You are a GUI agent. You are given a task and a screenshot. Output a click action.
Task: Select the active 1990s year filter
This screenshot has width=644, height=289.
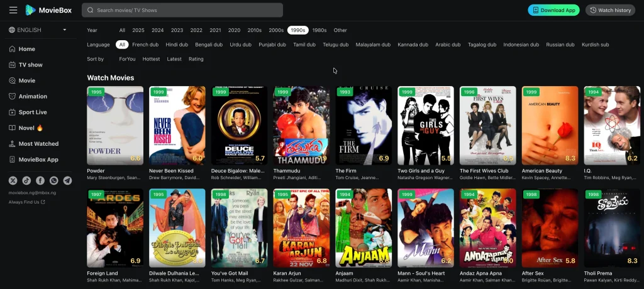(297, 30)
